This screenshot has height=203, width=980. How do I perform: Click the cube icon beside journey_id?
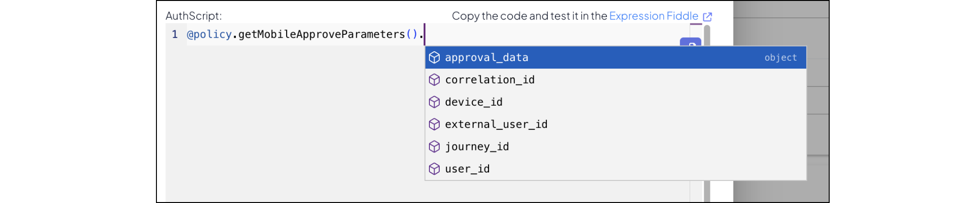[434, 147]
